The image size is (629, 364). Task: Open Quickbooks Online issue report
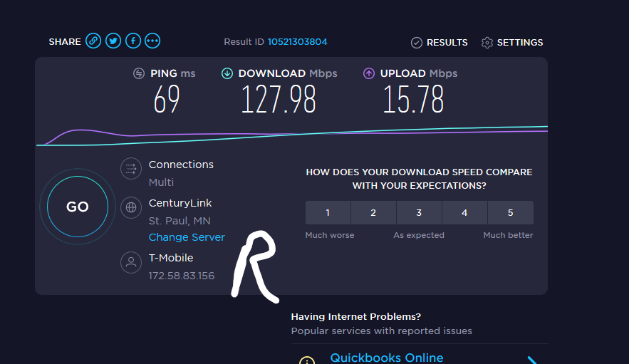pyautogui.click(x=387, y=358)
